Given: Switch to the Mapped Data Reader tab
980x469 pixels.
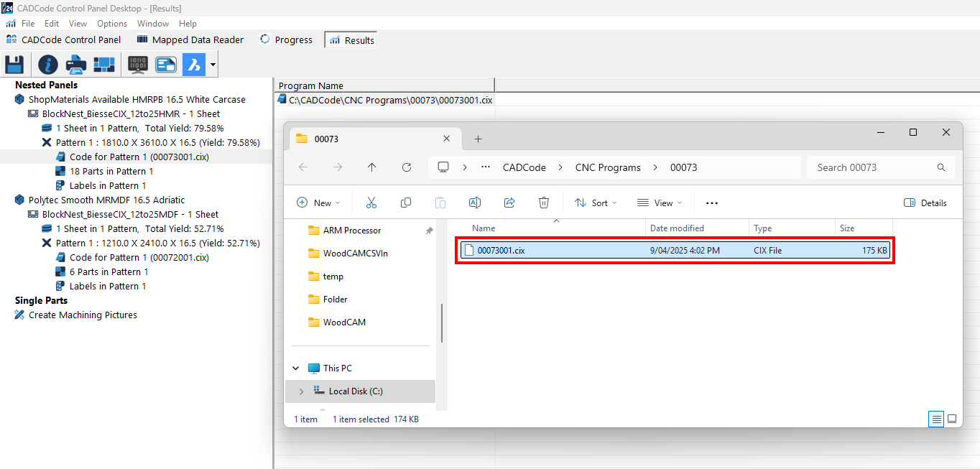Looking at the screenshot, I should tap(190, 40).
